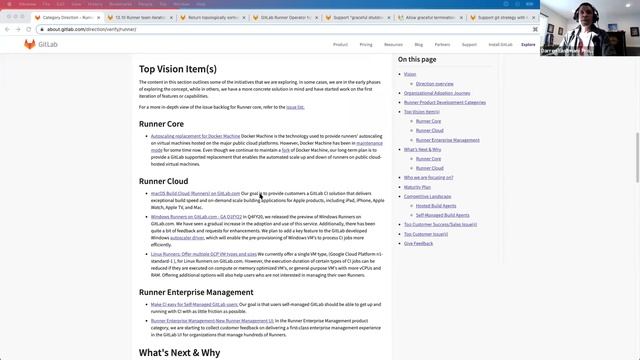Viewport: 640px width, 360px height.
Task: Open Autoscaling replacement for Docker Machine link
Action: (195, 136)
